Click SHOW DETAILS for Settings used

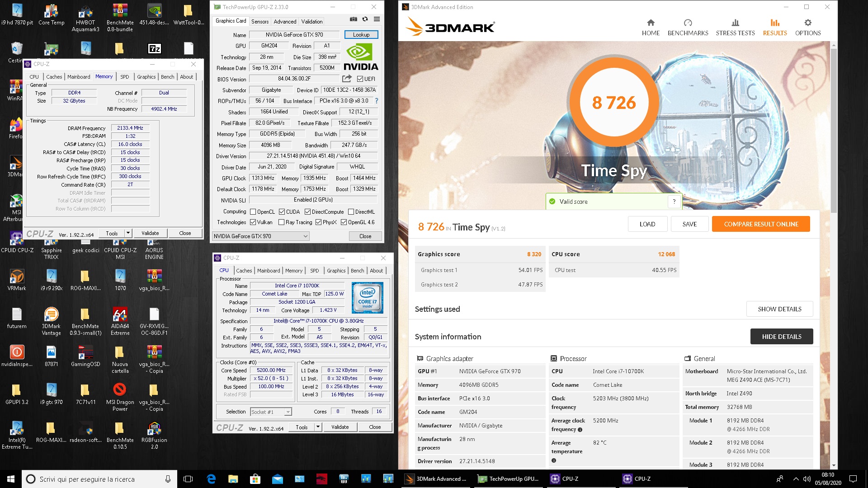click(779, 309)
